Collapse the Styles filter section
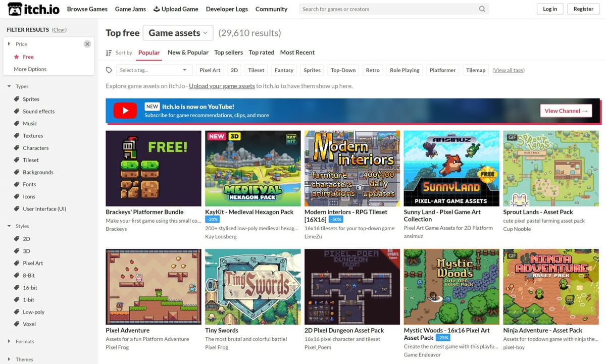The height and width of the screenshot is (364, 606). tap(9, 226)
